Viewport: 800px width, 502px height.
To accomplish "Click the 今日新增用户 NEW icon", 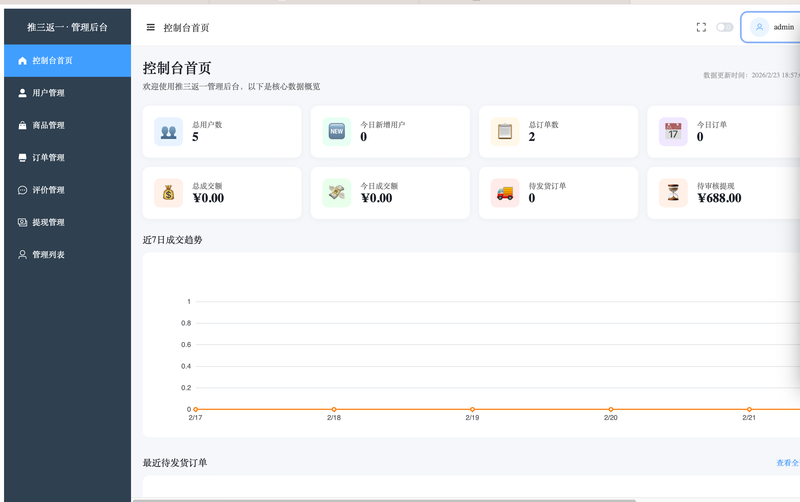I will (337, 131).
